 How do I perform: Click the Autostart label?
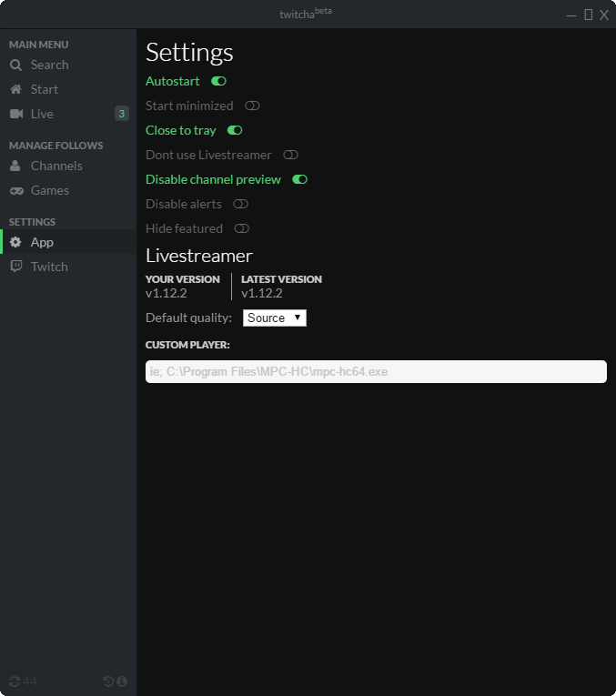pyautogui.click(x=173, y=81)
